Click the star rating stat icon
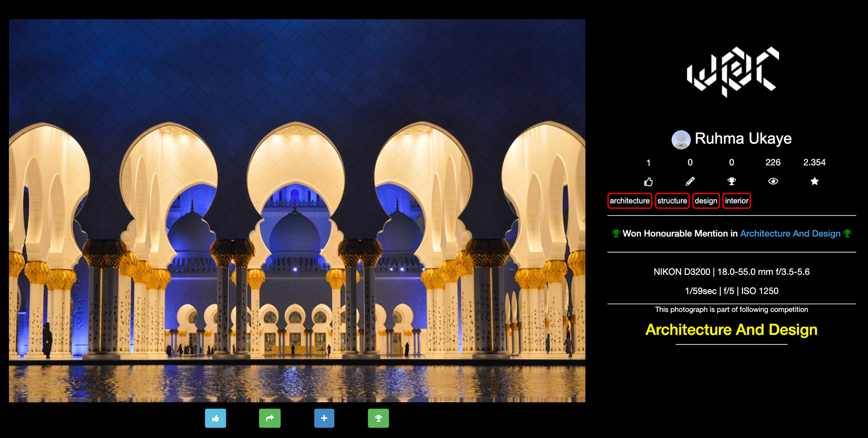Screen dimensions: 868x438 [x=815, y=181]
